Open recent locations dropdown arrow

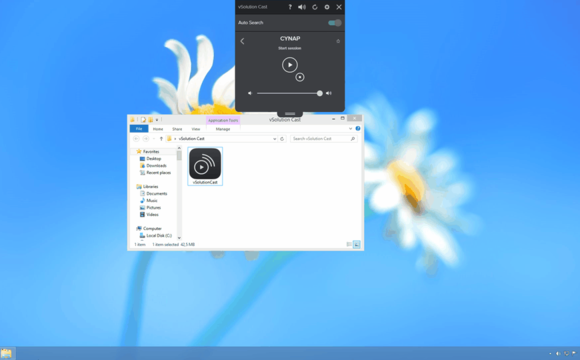coord(154,139)
